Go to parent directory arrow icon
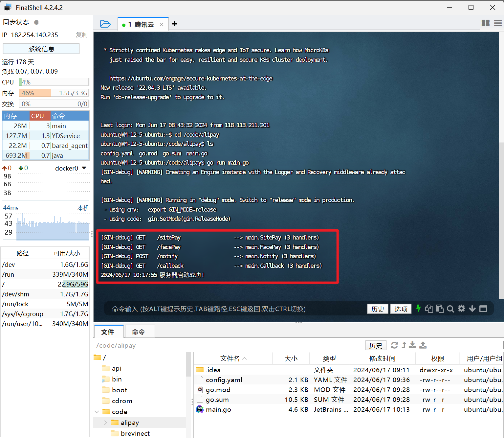Screen dimensions: 504x438 [404, 345]
